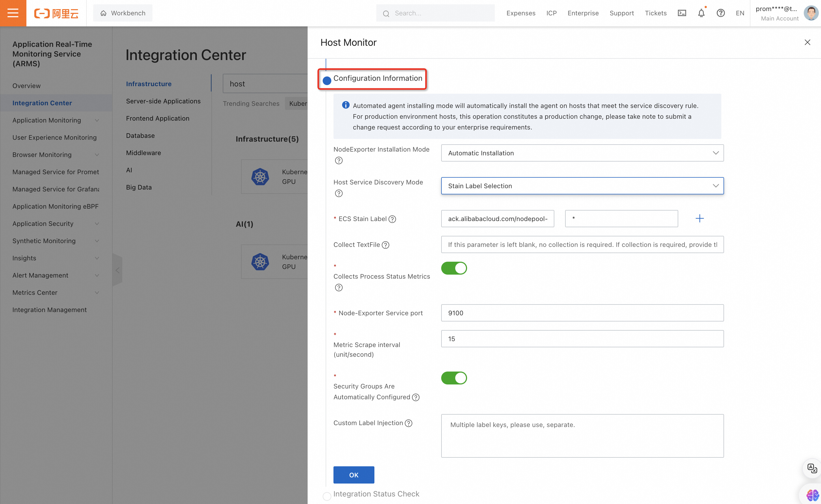
Task: Show help for NodeExporter Installation Mode
Action: pyautogui.click(x=339, y=161)
